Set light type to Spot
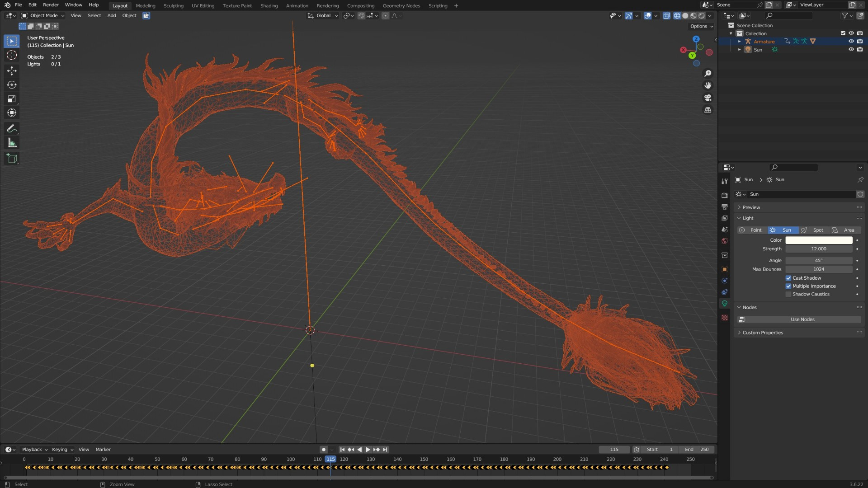This screenshot has width=868, height=488. (x=814, y=230)
